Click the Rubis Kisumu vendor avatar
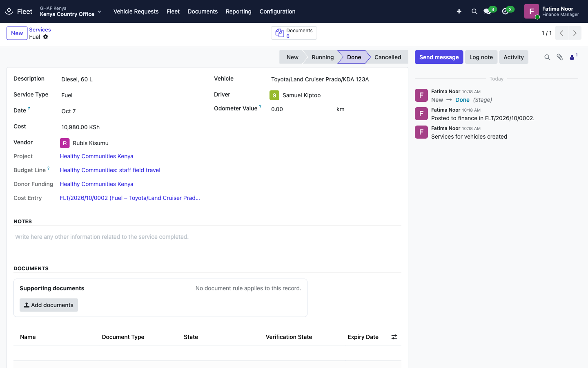Viewport: 588px width, 368px height. [65, 143]
